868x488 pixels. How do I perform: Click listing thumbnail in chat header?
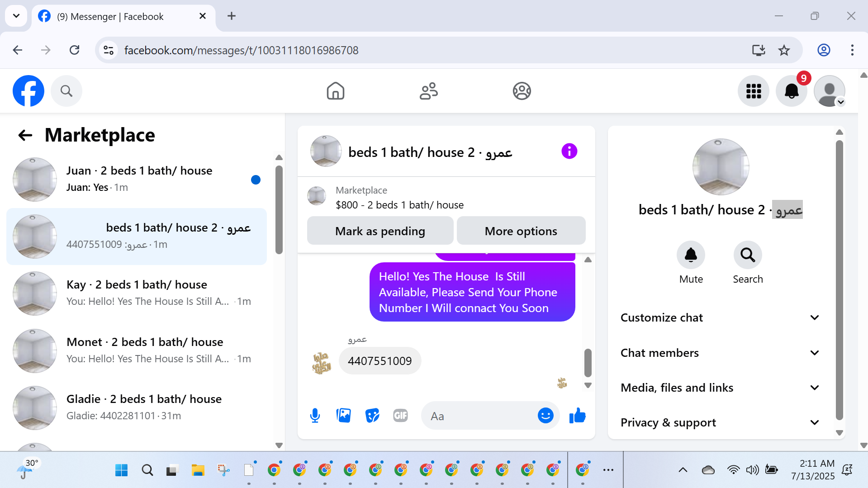pyautogui.click(x=326, y=151)
